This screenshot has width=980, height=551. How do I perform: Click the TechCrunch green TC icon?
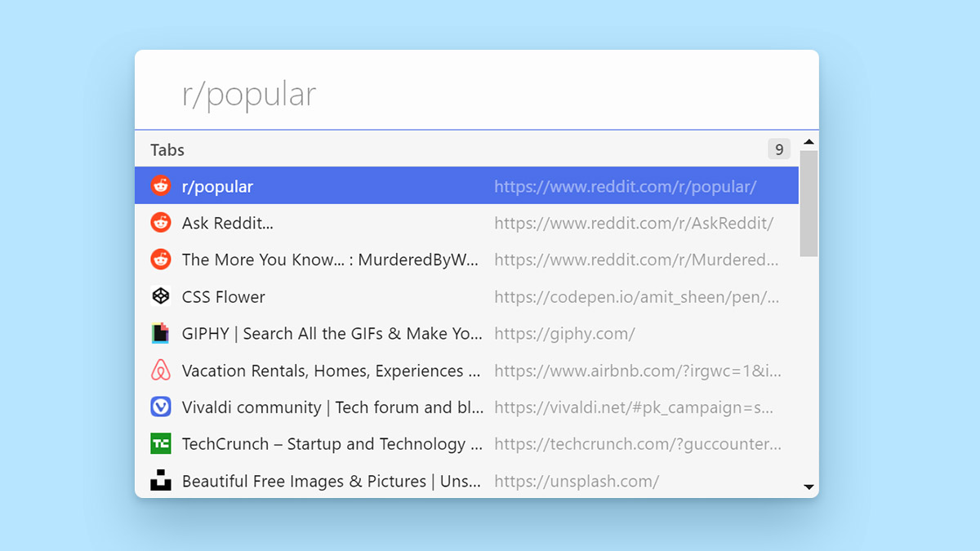click(161, 443)
